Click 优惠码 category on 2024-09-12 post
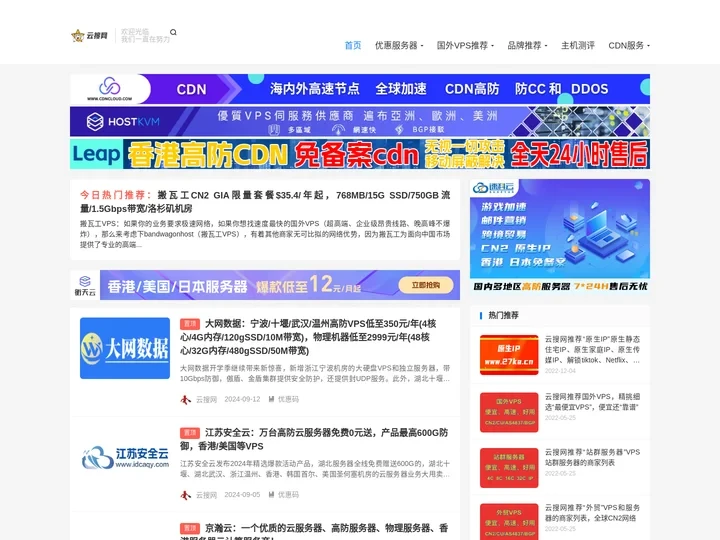This screenshot has width=720, height=540. pyautogui.click(x=288, y=399)
